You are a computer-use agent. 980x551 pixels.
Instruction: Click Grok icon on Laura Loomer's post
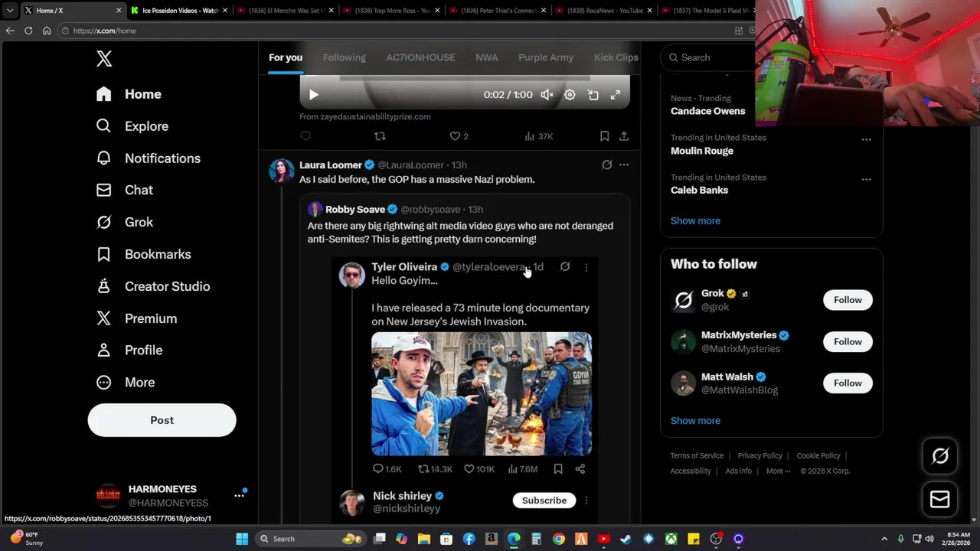(x=607, y=165)
